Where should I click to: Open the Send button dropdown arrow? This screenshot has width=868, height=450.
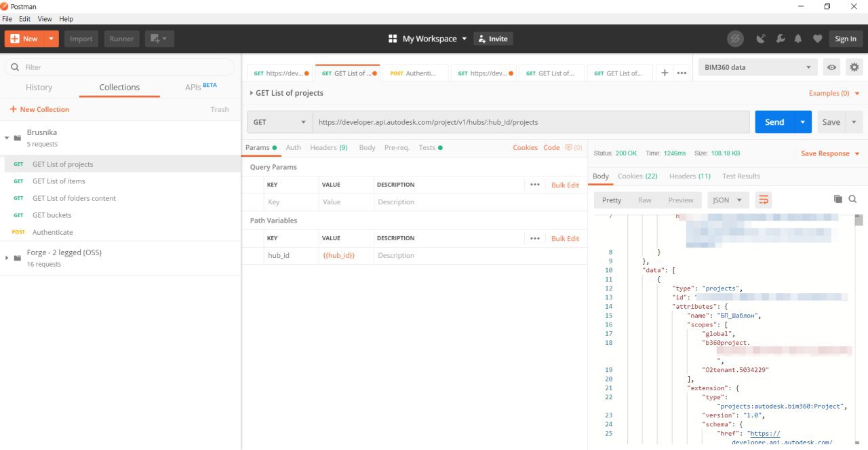[x=803, y=122]
